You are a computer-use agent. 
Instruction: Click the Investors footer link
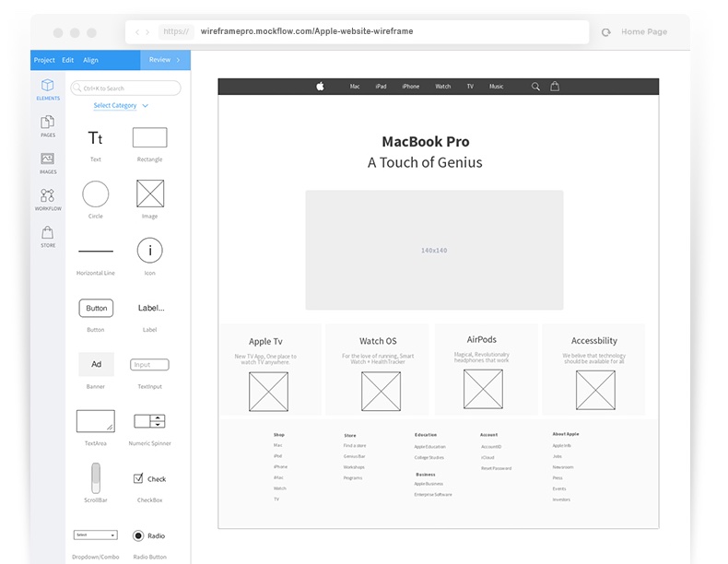[561, 499]
